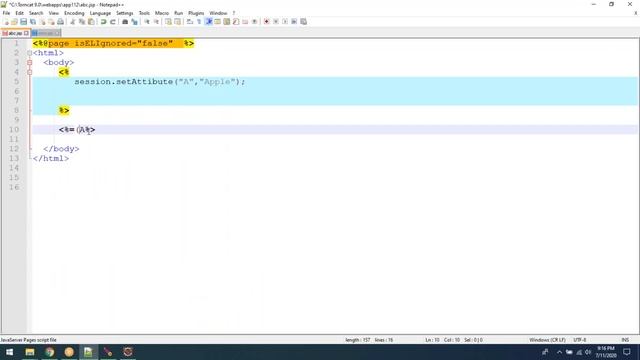Toggle the Document Map panel icon

[227, 22]
